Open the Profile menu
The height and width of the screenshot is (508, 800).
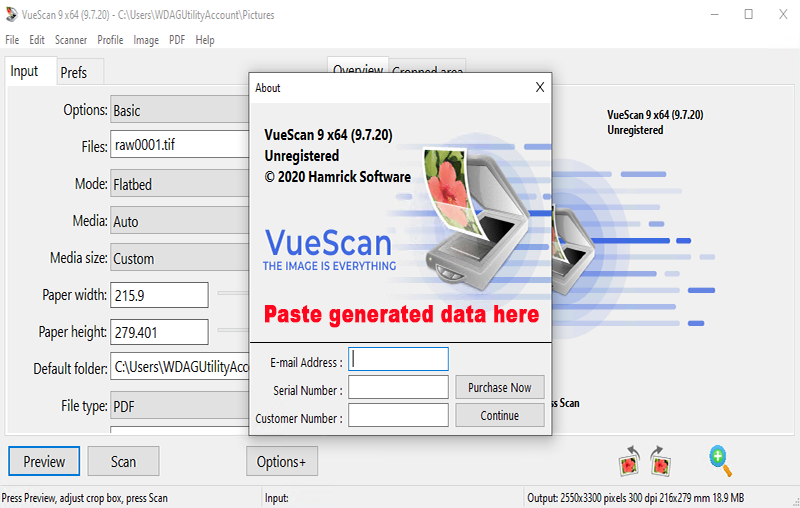(110, 40)
